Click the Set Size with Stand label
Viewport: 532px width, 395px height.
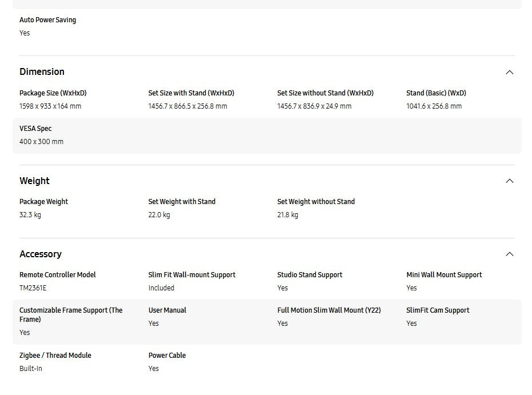tap(191, 93)
